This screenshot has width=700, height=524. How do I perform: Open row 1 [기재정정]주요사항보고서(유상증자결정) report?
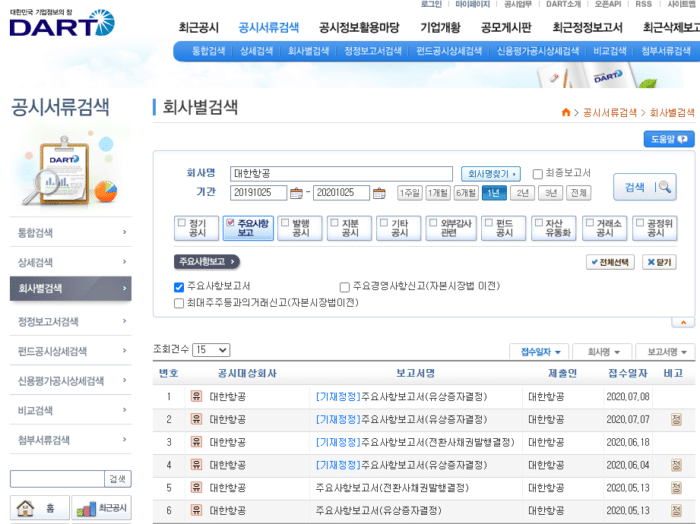click(401, 396)
